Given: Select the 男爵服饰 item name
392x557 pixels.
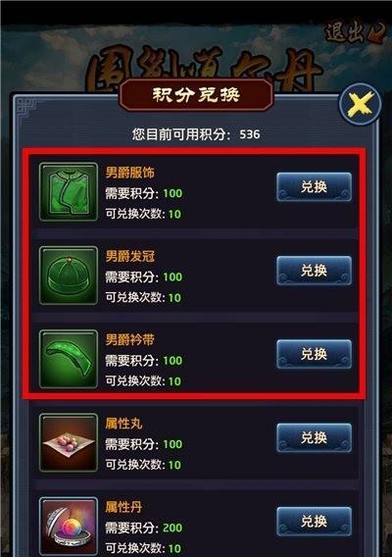Looking at the screenshot, I should click(x=130, y=173).
